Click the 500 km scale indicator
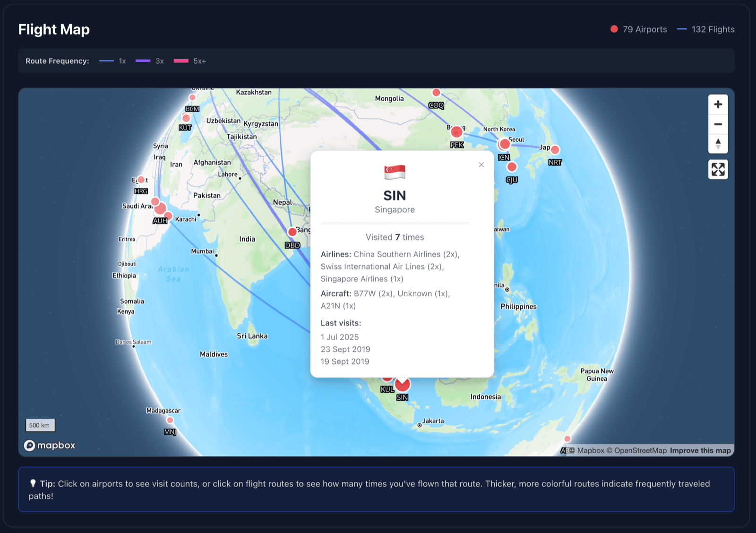This screenshot has width=756, height=533. point(40,425)
